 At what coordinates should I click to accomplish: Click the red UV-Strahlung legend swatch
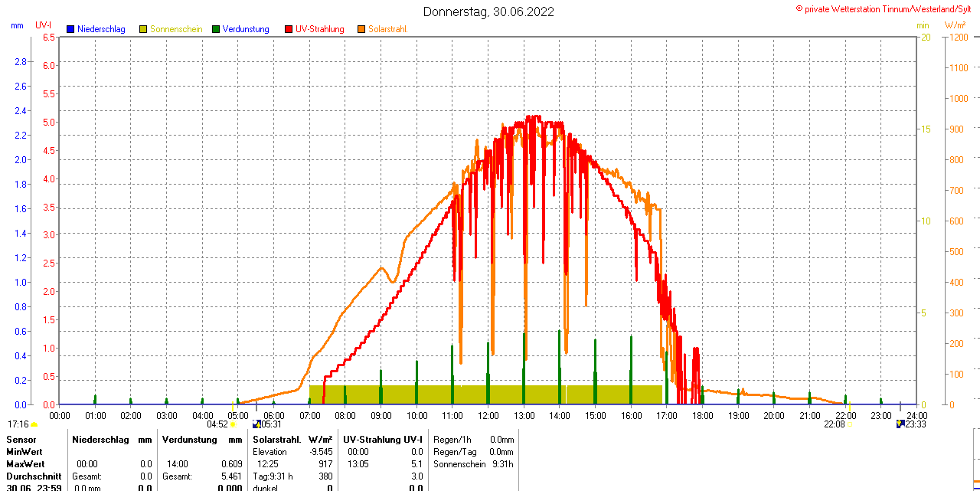pos(289,29)
